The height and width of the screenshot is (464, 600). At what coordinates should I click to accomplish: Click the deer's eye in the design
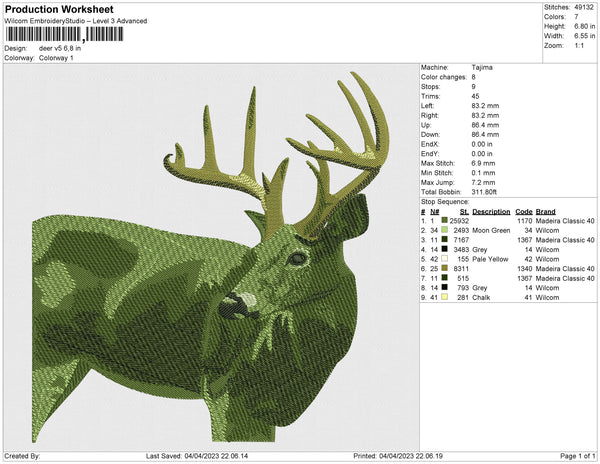pyautogui.click(x=296, y=259)
